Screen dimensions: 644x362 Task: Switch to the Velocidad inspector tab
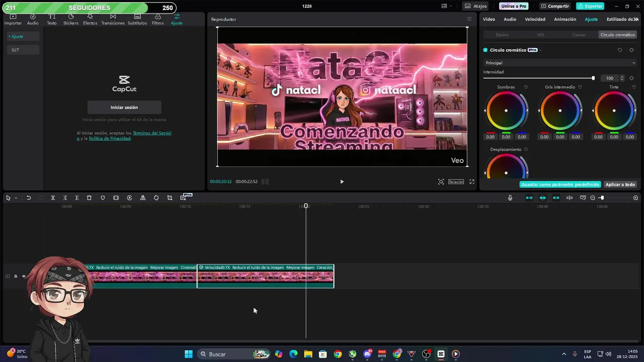pos(535,19)
